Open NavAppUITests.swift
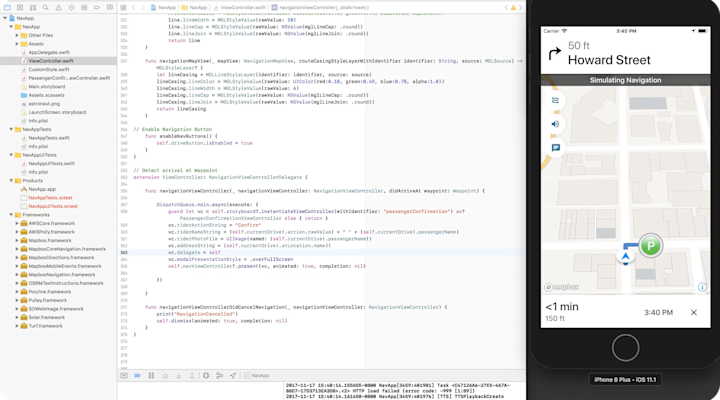Viewport: 720px width, 400px height. [x=51, y=163]
